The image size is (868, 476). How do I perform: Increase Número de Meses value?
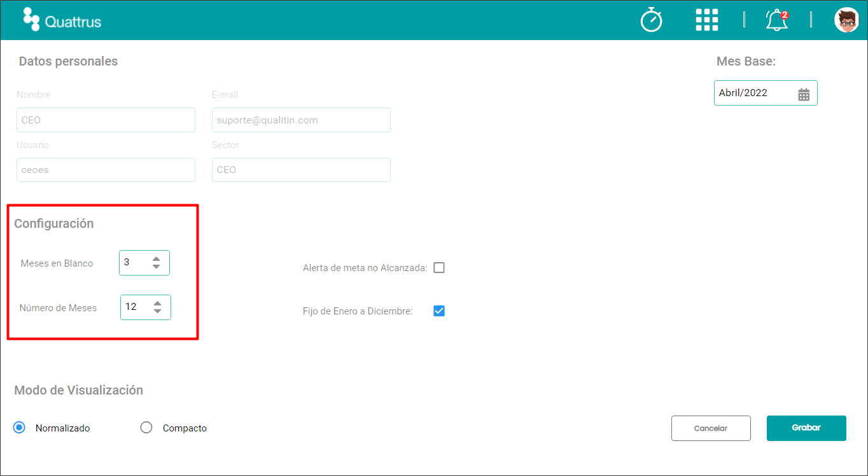[x=157, y=303]
